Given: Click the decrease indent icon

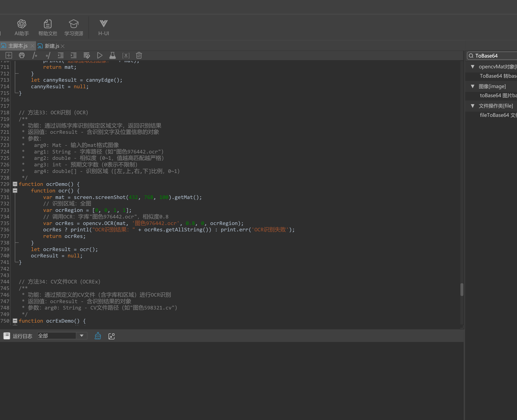Looking at the screenshot, I should pyautogui.click(x=61, y=55).
